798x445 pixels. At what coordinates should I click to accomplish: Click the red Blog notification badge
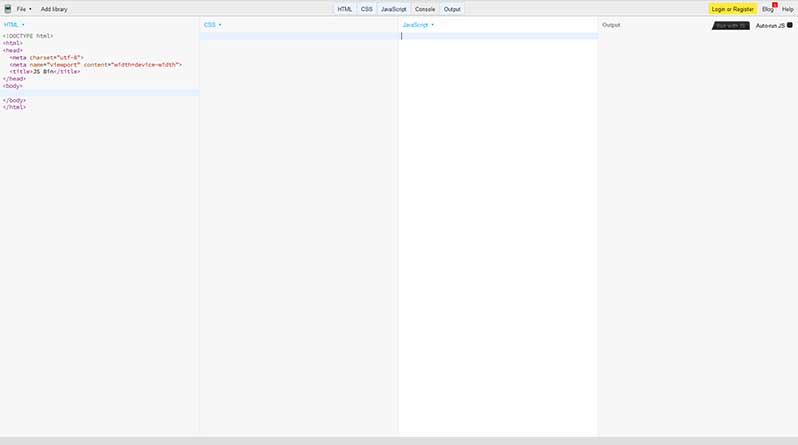pos(775,4)
